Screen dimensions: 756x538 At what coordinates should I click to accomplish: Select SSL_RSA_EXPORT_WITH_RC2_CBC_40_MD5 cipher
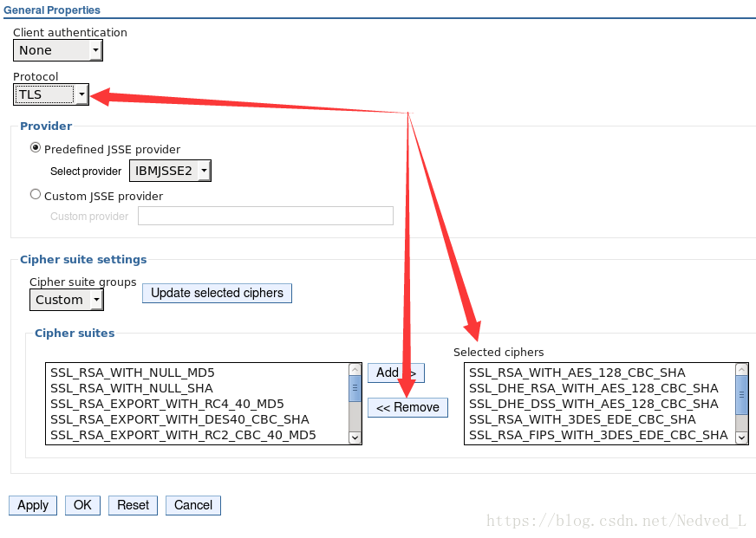(197, 435)
